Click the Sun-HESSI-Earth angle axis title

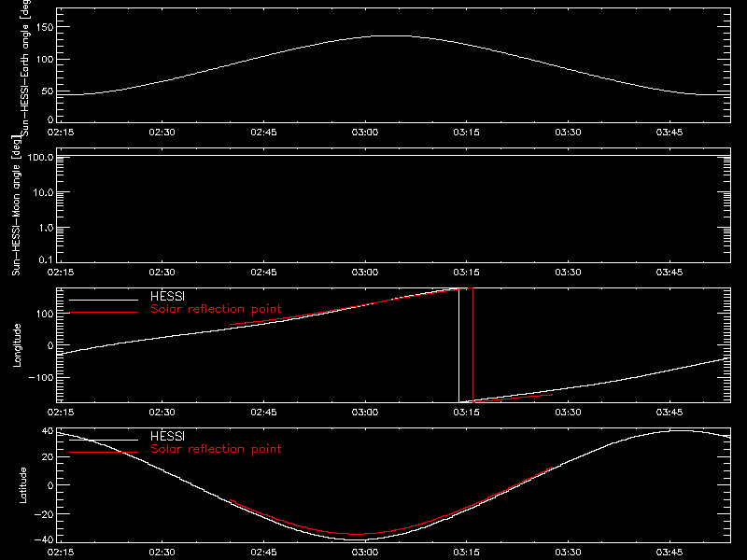[25, 68]
